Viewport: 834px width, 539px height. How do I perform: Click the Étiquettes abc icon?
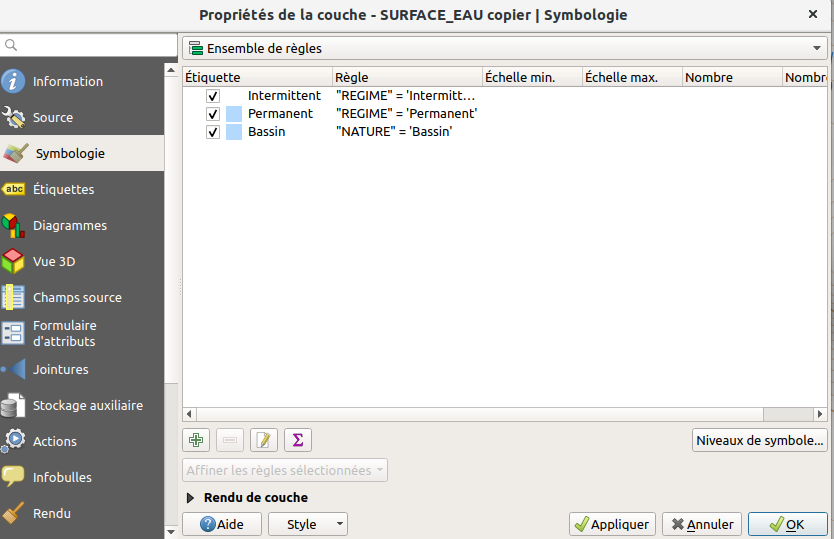click(x=13, y=189)
